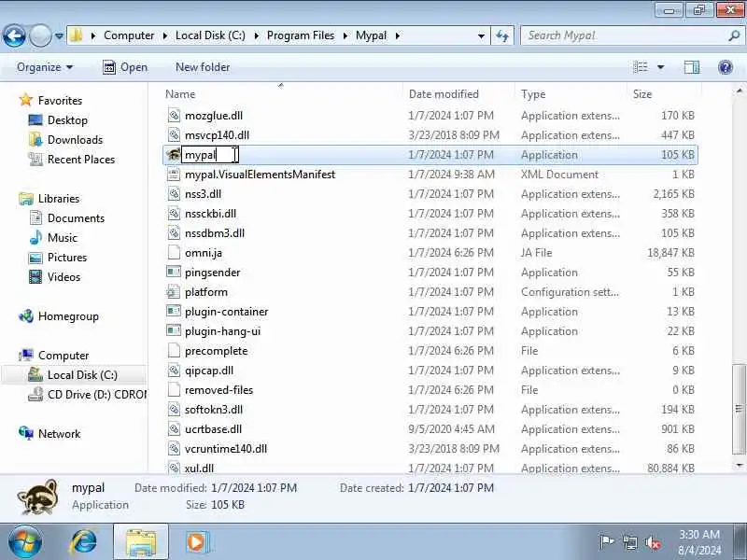This screenshot has height=560, width=747.
Task: Select the qipcap.dll file icon
Action: 174,370
